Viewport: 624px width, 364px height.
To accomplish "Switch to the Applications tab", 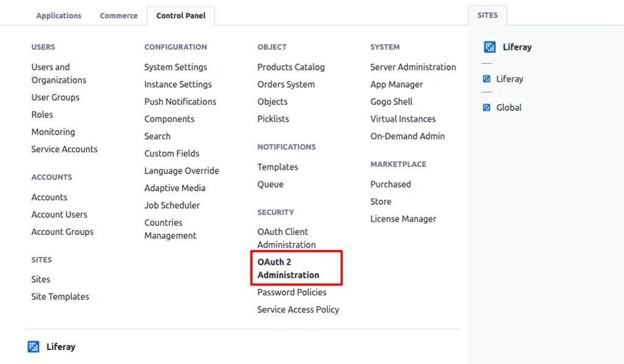I will (58, 15).
